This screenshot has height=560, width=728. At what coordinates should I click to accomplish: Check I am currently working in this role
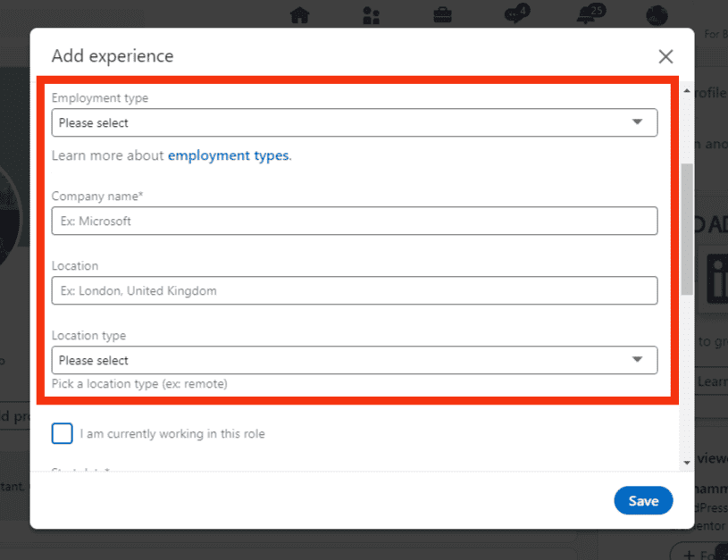pyautogui.click(x=63, y=433)
